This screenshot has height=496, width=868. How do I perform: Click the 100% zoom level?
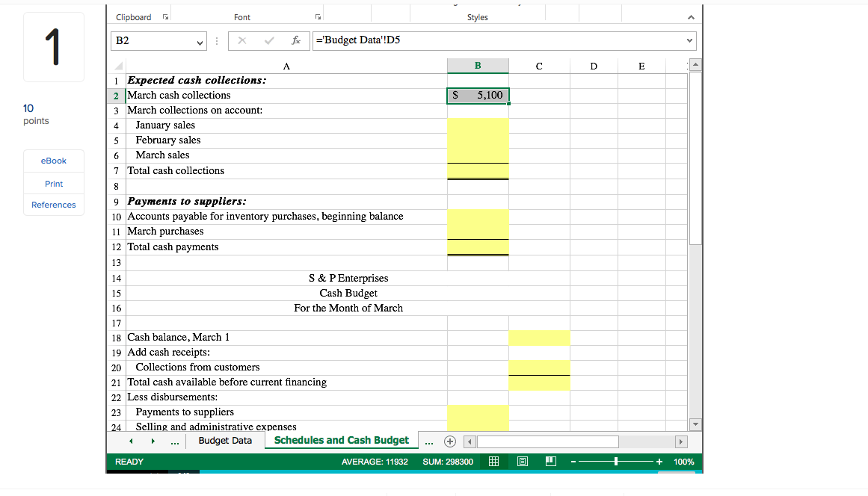[683, 462]
